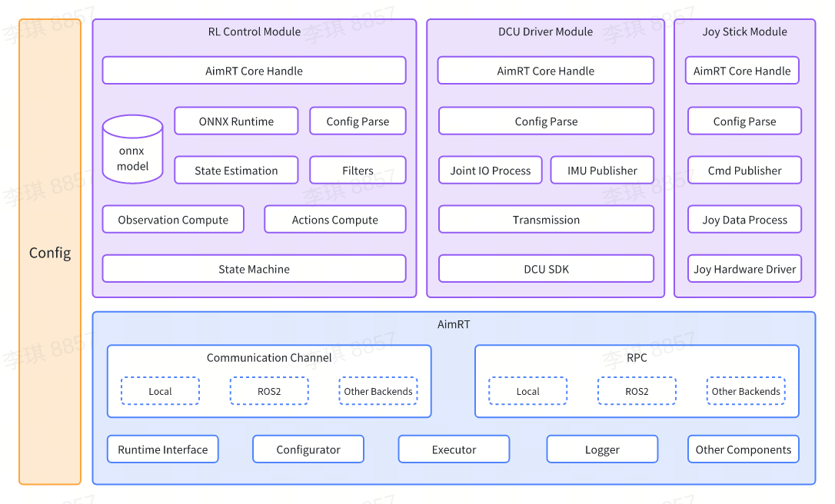Select the Joint IO Process box
The height and width of the screenshot is (504, 835).
click(x=491, y=171)
